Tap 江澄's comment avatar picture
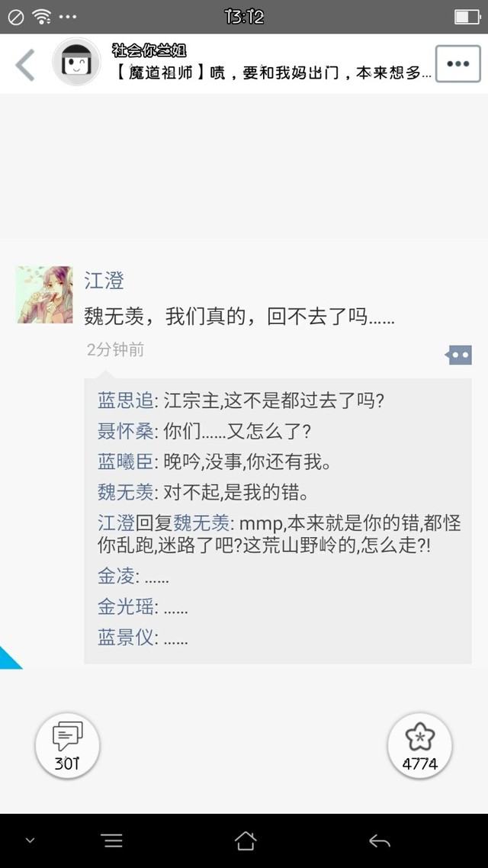 click(44, 294)
